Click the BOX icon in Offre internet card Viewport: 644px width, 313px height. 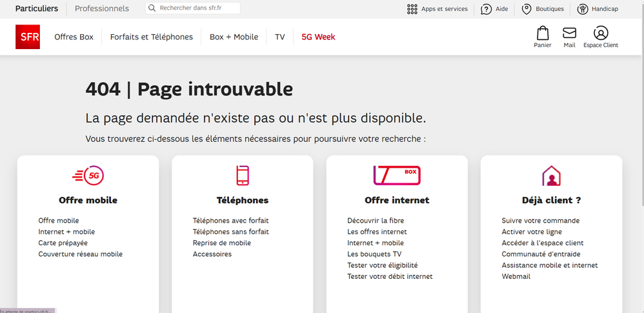(x=397, y=176)
